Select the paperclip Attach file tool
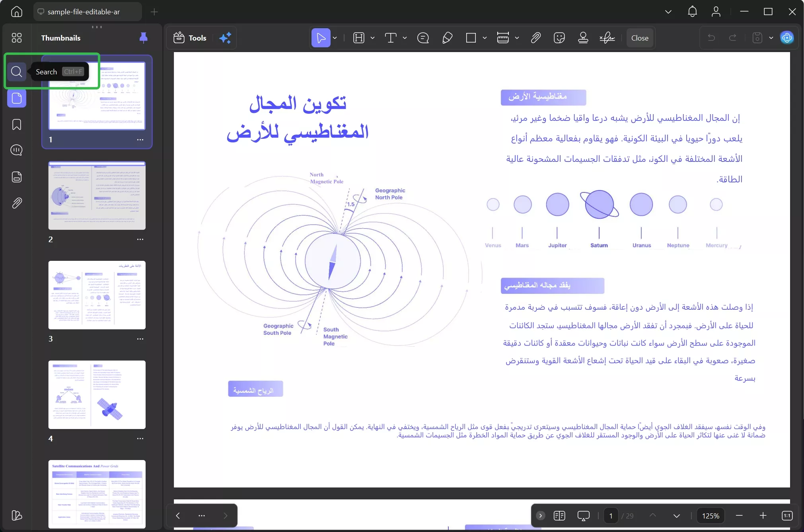The height and width of the screenshot is (532, 804). click(535, 38)
